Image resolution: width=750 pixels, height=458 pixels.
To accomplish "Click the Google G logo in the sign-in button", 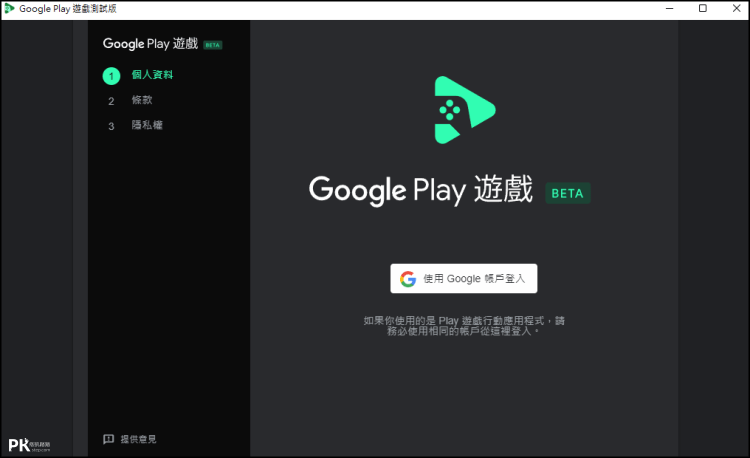I will pos(408,279).
